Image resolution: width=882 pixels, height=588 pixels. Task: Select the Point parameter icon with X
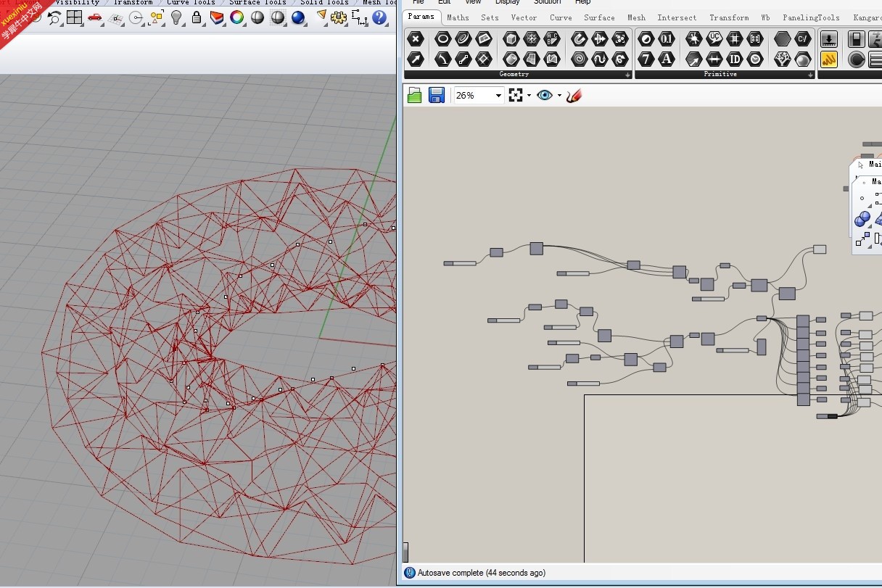pyautogui.click(x=416, y=39)
